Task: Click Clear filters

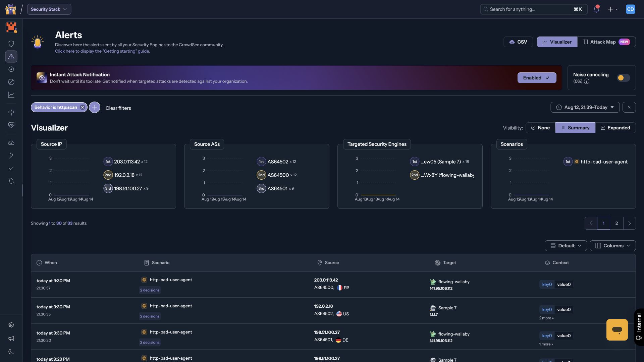Action: click(x=118, y=108)
